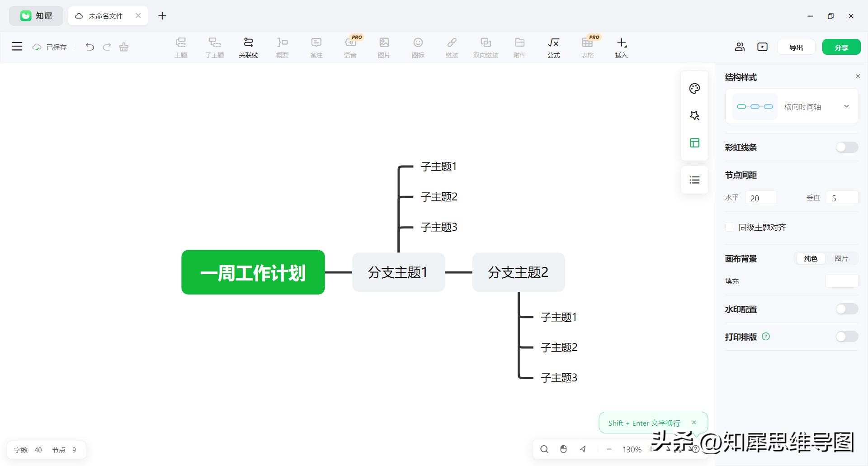Check the 同级主题对齐 checkbox
The image size is (868, 466).
tap(730, 227)
